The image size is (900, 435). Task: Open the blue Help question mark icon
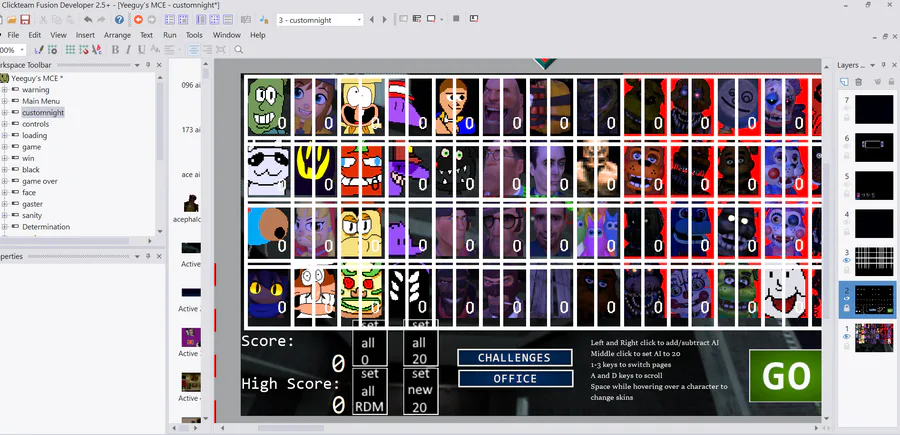point(119,20)
